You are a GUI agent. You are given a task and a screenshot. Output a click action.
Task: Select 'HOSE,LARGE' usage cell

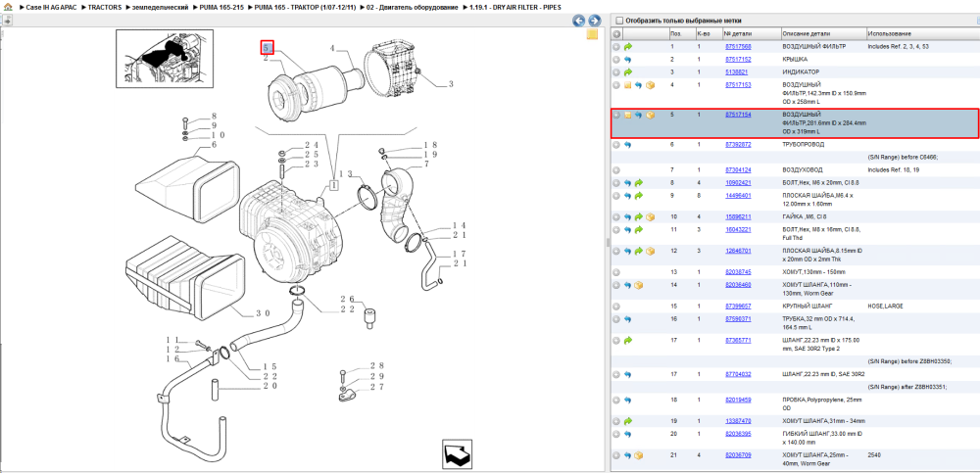(x=886, y=307)
